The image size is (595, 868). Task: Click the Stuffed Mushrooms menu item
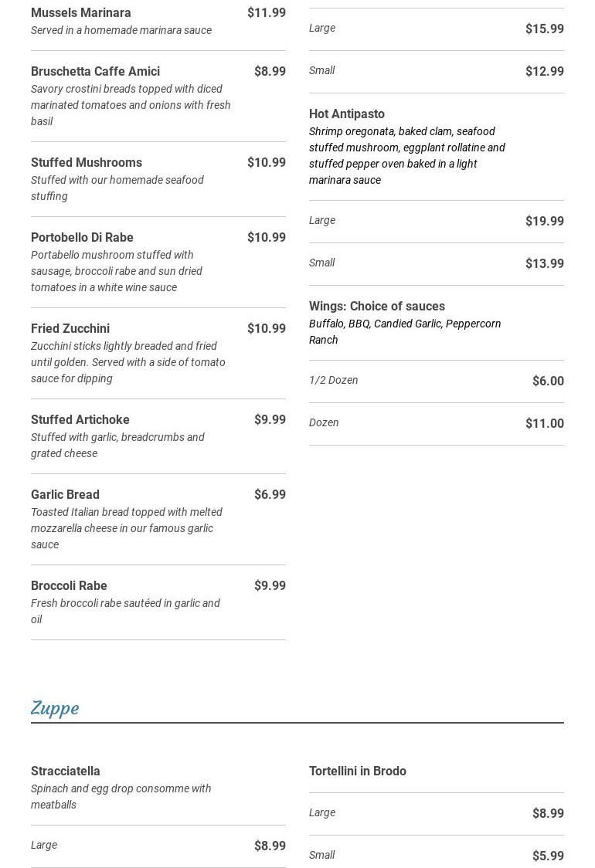(87, 163)
